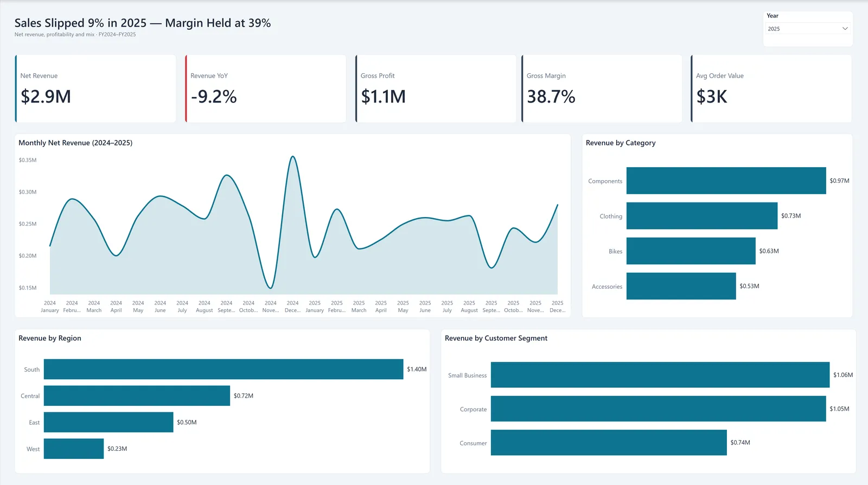Click the 2025 August axis label

[469, 307]
